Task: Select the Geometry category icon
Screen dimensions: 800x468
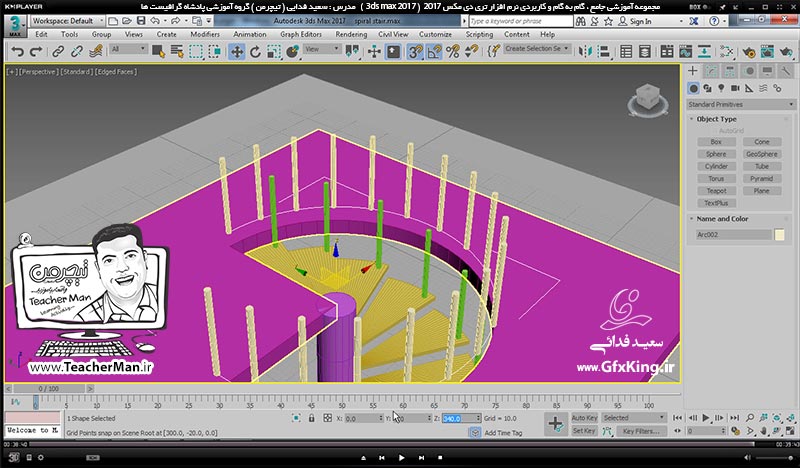Action: pyautogui.click(x=693, y=88)
